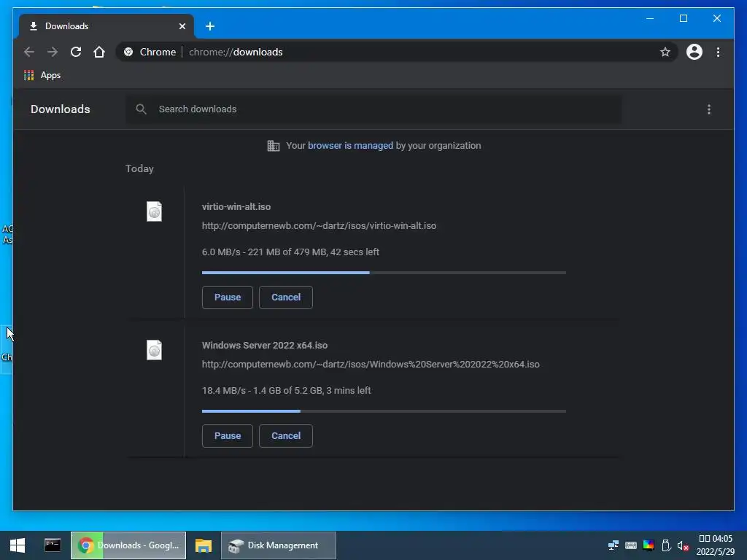Image resolution: width=747 pixels, height=560 pixels.
Task: Open the home page via house icon
Action: point(99,52)
